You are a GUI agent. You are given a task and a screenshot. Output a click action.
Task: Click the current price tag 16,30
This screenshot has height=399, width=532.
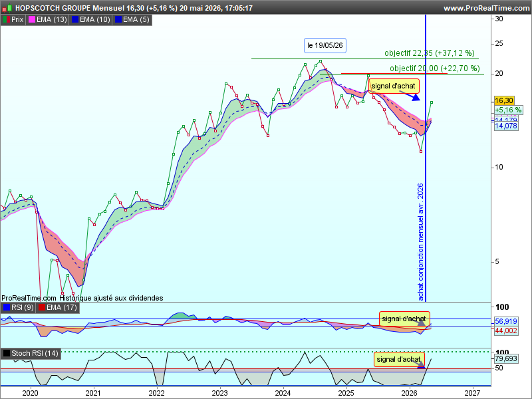504,100
